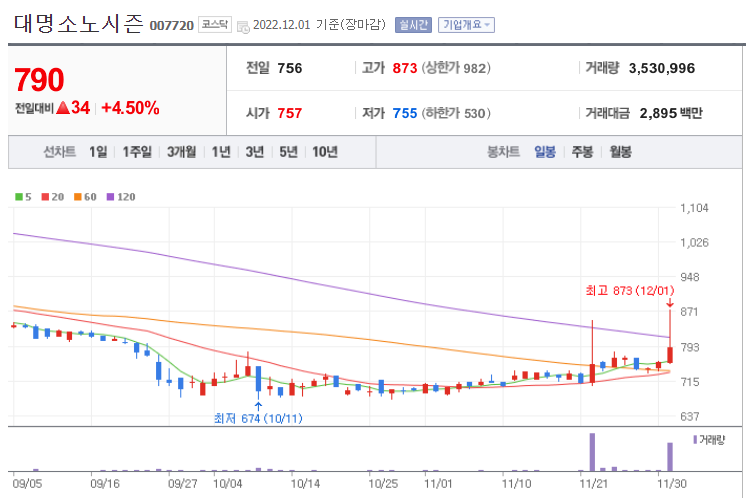
Task: Click the +4.50% change rate
Action: (130, 108)
